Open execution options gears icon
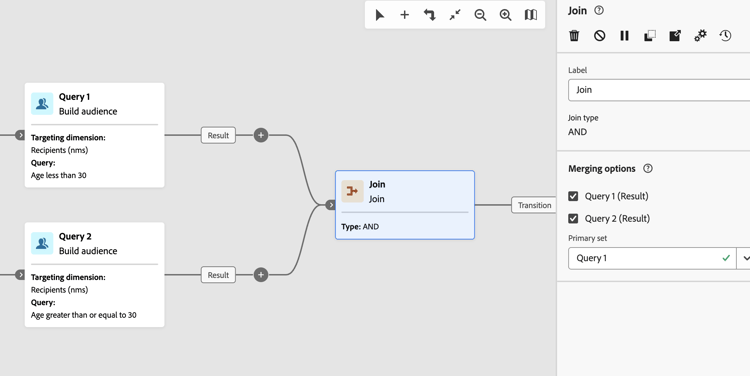Viewport: 750px width, 376px height. coord(700,35)
